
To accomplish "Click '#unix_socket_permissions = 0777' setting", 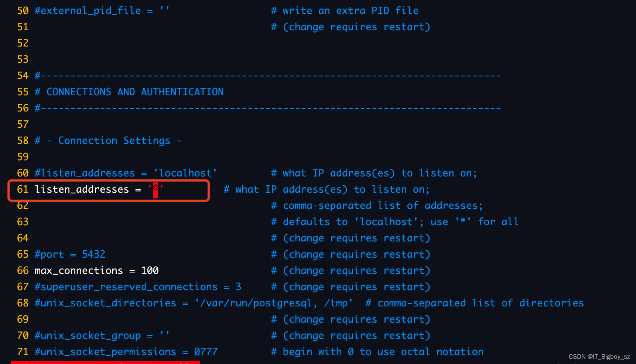I will (x=126, y=352).
